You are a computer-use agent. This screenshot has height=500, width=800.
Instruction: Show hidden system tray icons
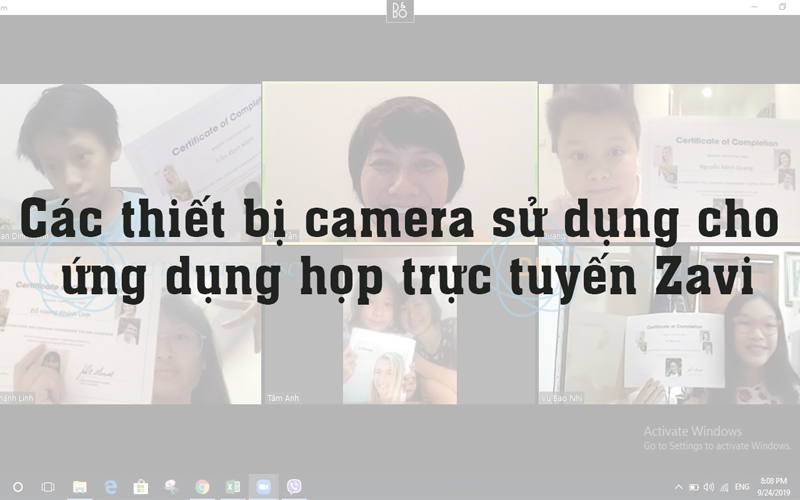[x=679, y=487]
